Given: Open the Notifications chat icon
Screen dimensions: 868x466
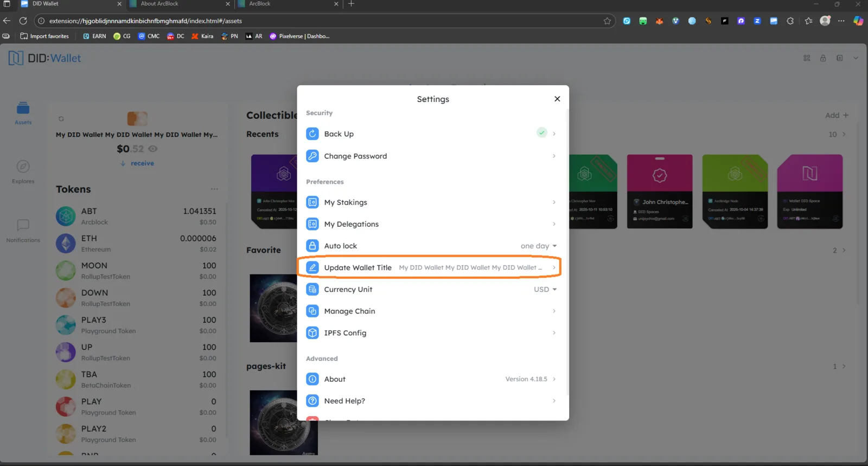Looking at the screenshot, I should pyautogui.click(x=23, y=225).
